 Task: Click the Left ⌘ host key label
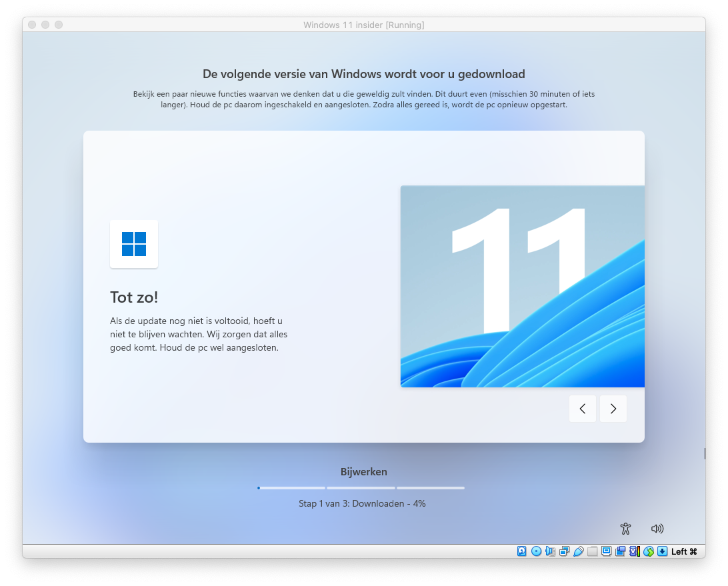pos(684,551)
